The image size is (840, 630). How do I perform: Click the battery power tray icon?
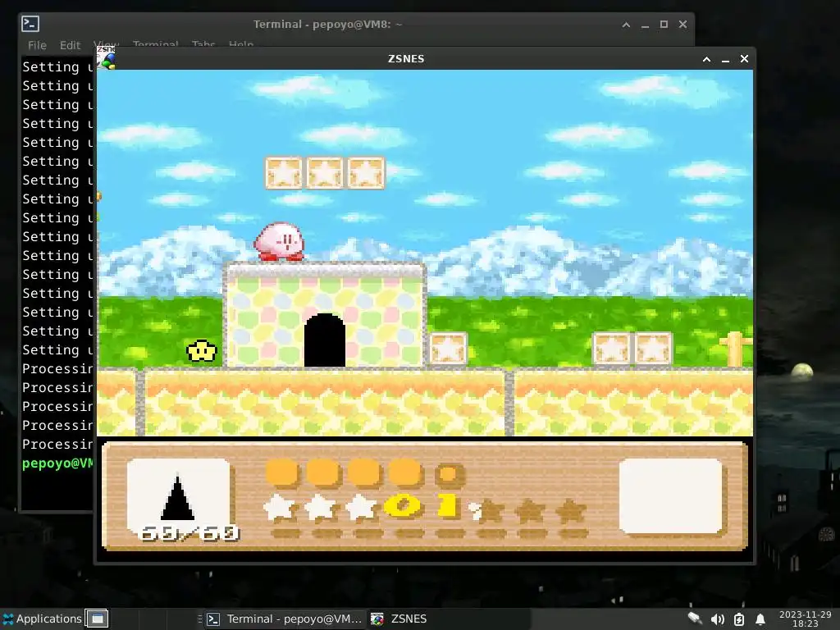[739, 619]
